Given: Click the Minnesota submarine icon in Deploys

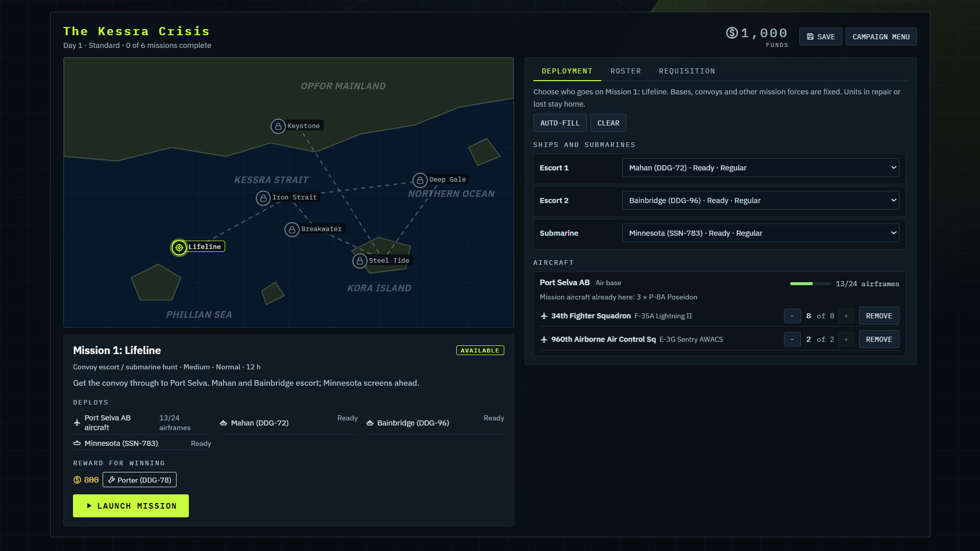Looking at the screenshot, I should point(77,443).
